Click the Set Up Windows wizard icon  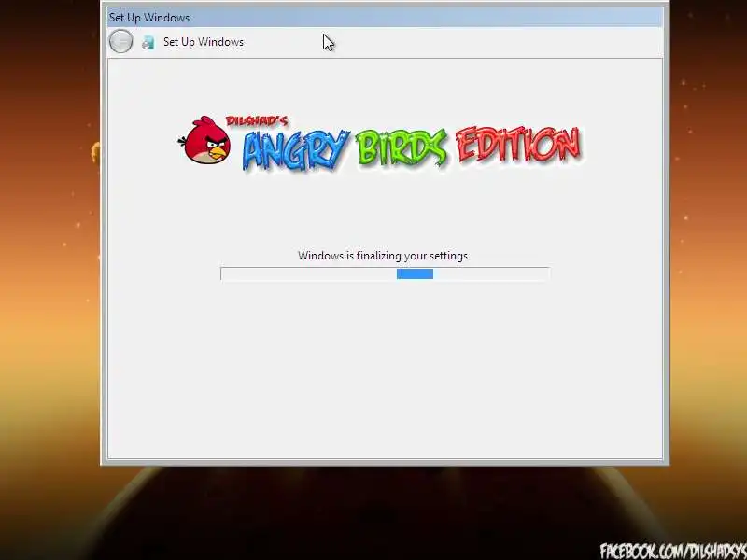pos(148,42)
